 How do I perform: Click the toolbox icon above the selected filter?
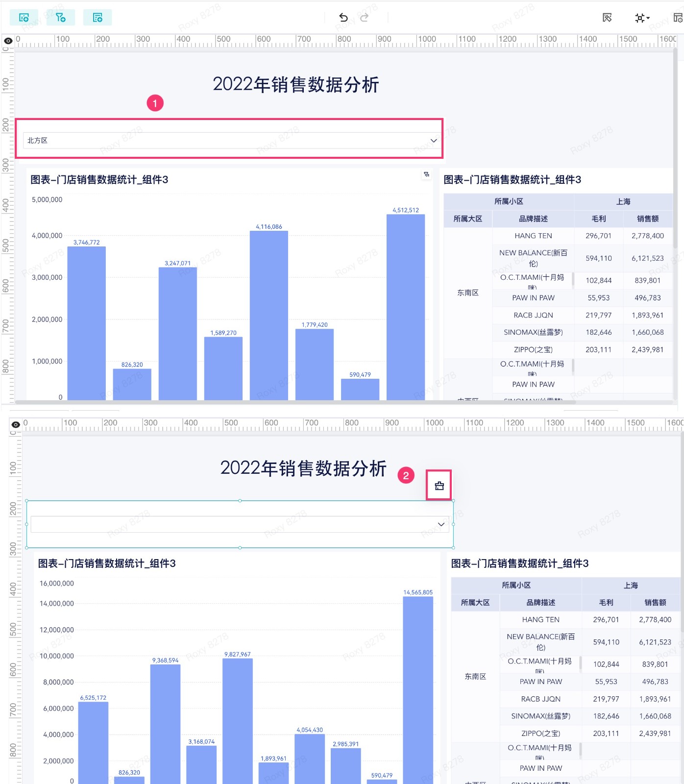click(439, 486)
